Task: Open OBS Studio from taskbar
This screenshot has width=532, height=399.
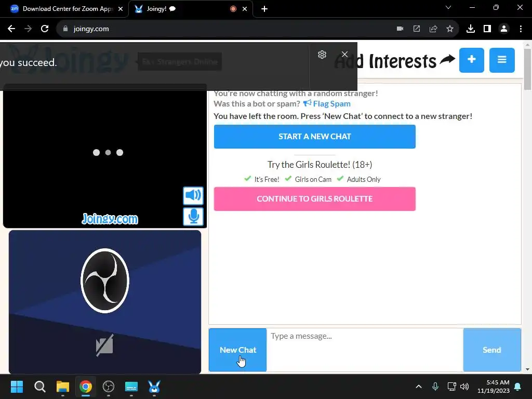Action: 109,387
